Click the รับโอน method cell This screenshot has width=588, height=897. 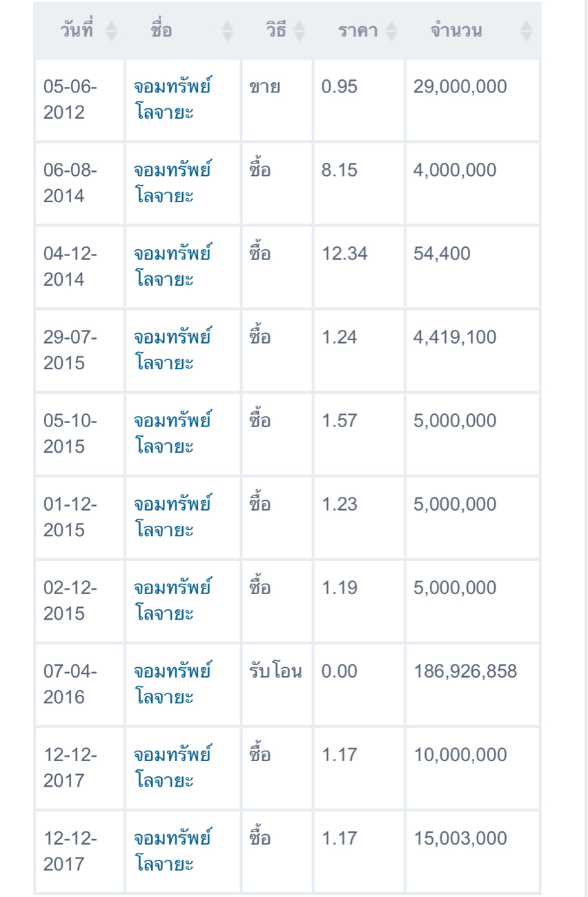275,671
